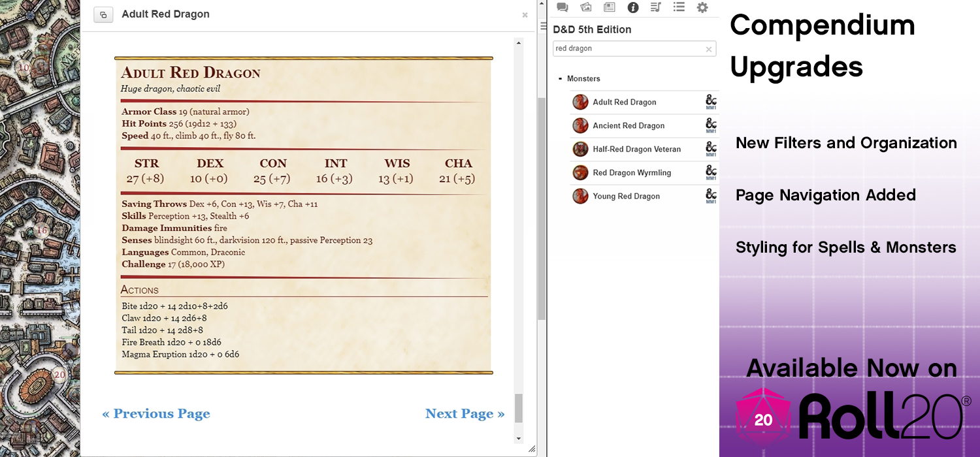Click the Actions section heading
The image size is (980, 457).
click(140, 290)
